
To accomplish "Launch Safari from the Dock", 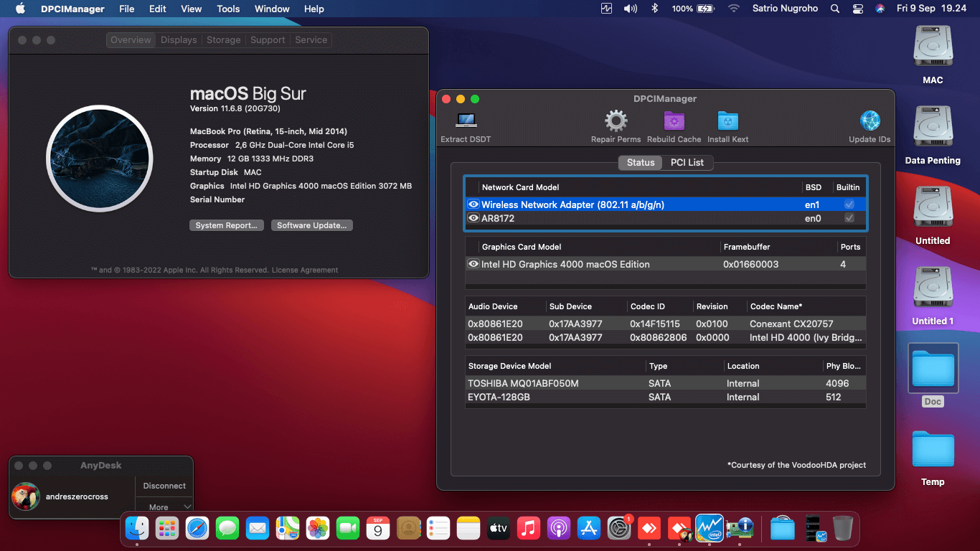I will click(x=197, y=529).
